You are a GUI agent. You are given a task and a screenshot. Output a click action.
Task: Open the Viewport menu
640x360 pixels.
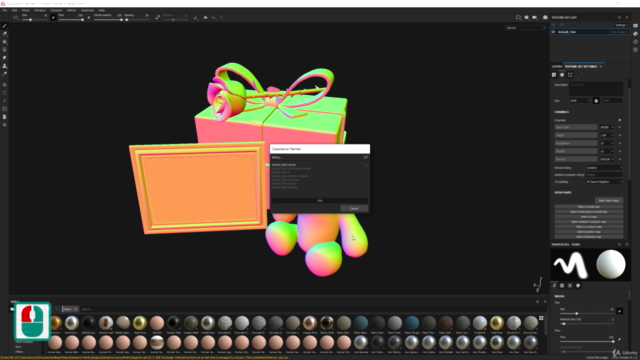[x=56, y=10]
